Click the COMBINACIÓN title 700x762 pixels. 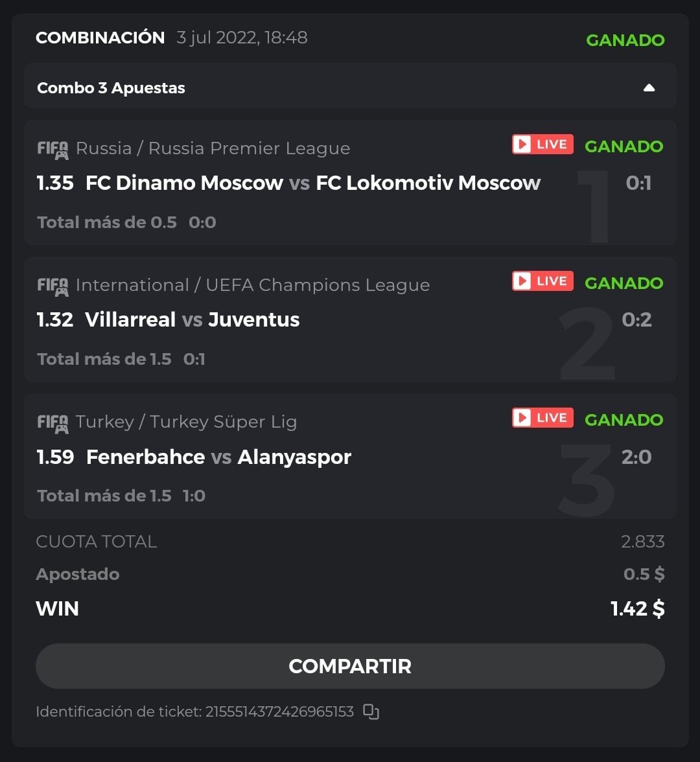100,38
